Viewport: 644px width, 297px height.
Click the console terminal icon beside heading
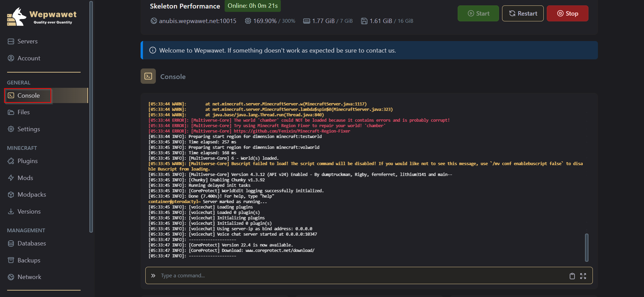click(148, 76)
